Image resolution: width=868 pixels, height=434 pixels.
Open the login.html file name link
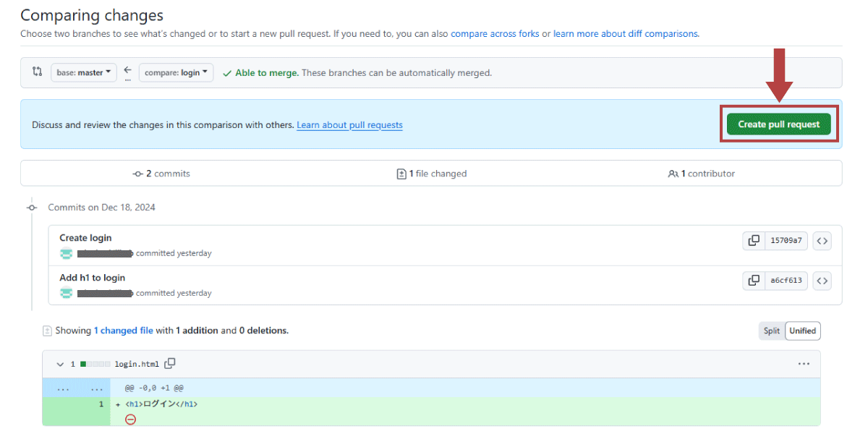137,364
